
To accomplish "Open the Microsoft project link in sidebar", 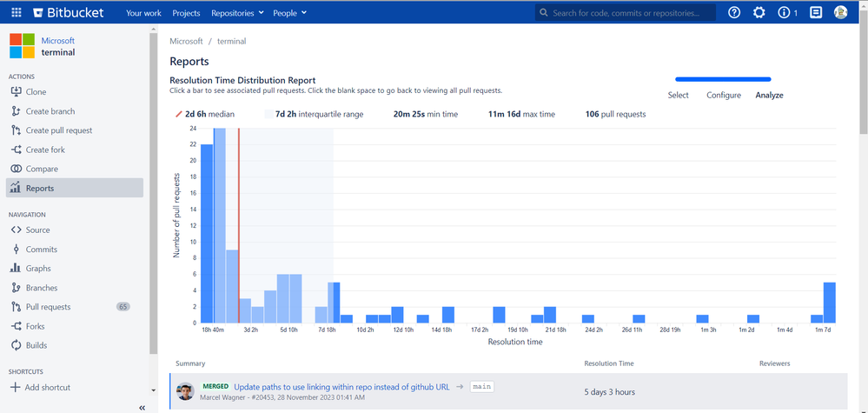I will point(57,40).
